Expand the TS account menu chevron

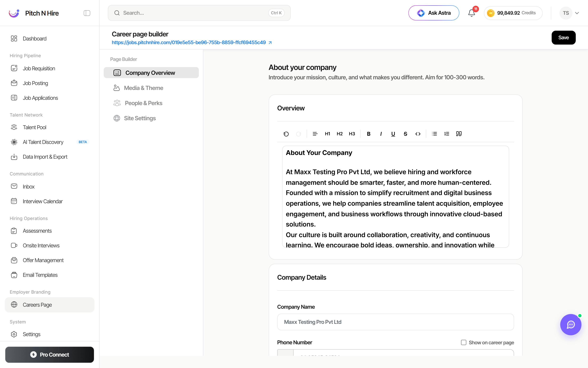[577, 13]
